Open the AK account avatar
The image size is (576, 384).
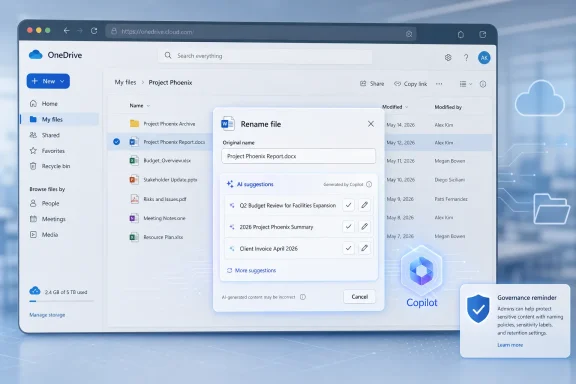pyautogui.click(x=484, y=58)
